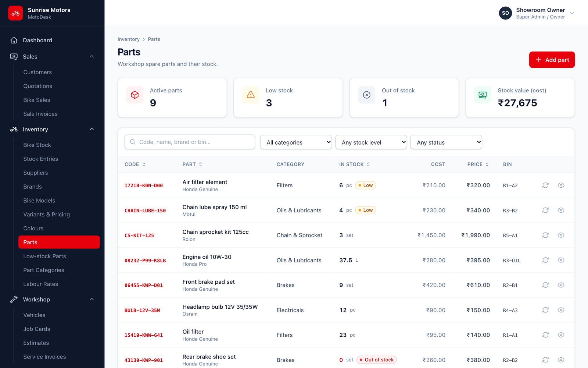The height and width of the screenshot is (368, 588).
Task: Sort table by IN STOCK column
Action: tap(355, 164)
